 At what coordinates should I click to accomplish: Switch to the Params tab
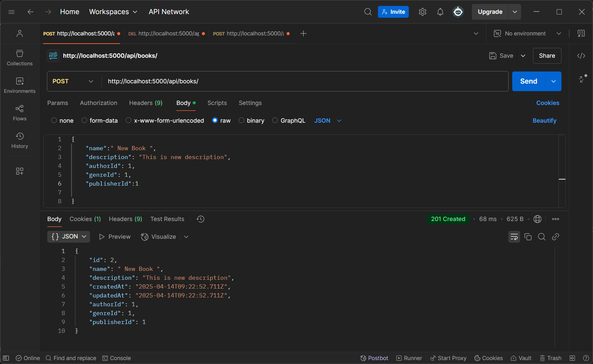coord(57,103)
